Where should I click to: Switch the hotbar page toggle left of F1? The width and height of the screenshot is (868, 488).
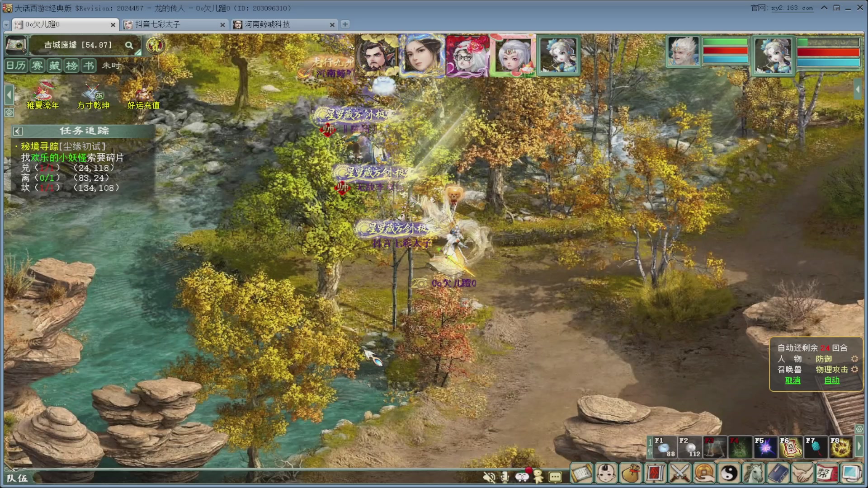click(650, 447)
